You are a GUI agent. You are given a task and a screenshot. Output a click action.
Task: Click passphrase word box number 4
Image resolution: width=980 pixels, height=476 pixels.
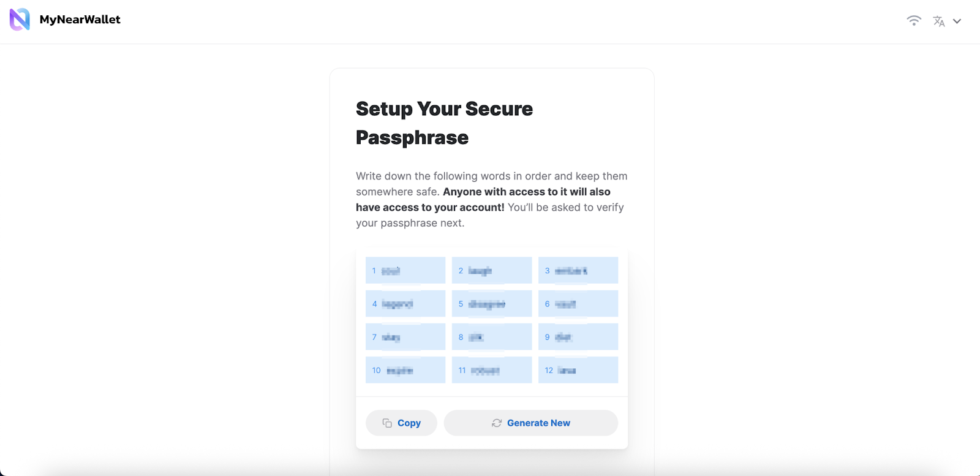[405, 303]
